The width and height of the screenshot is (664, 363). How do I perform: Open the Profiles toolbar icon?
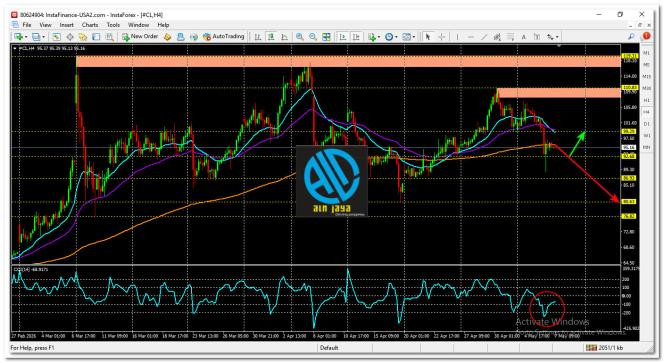[x=36, y=37]
